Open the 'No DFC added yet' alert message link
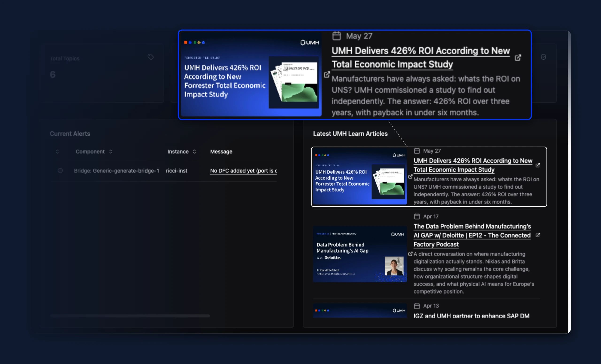Image resolution: width=601 pixels, height=364 pixels. pyautogui.click(x=243, y=171)
